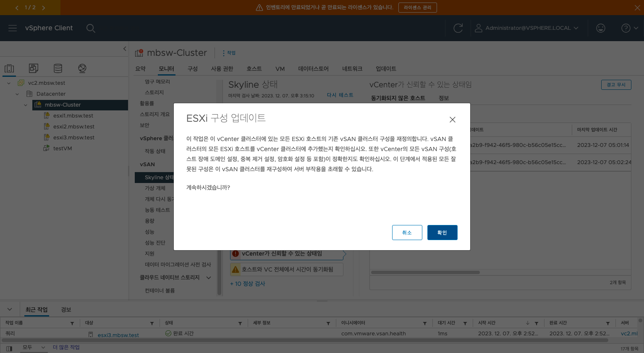Dismiss the license warning banner

point(637,8)
